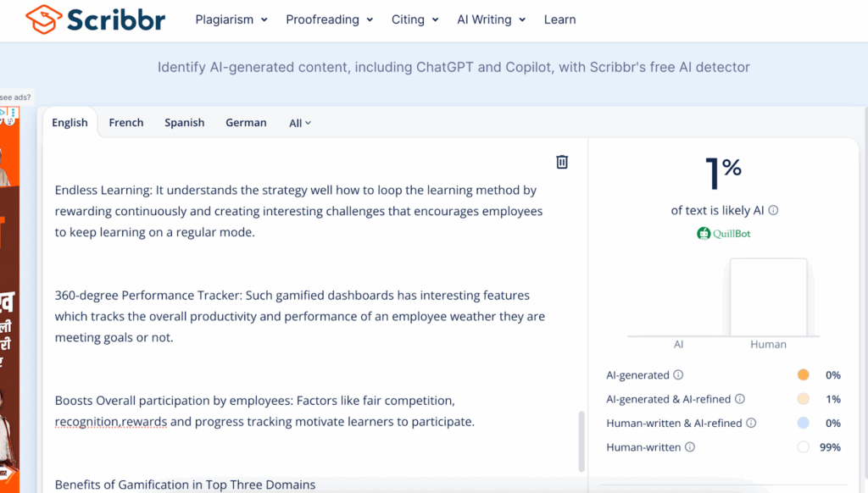The image size is (868, 493).
Task: Open info icon next to Human-written & AI-refined
Action: tap(748, 424)
